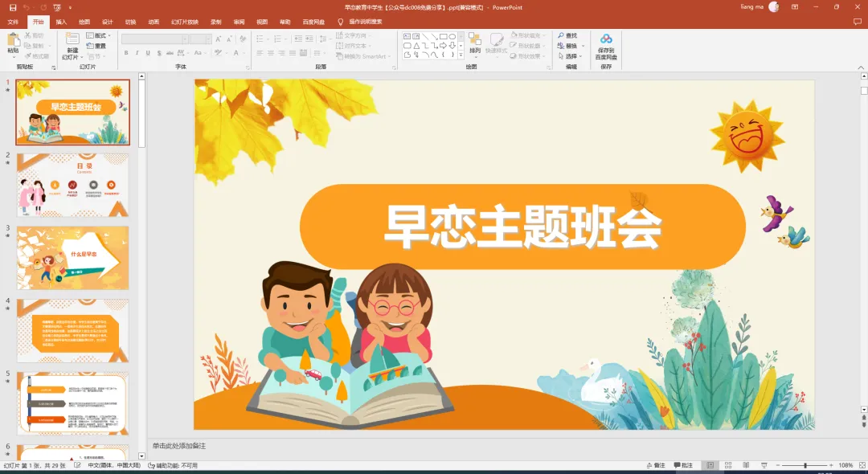Open the 文件 (File) menu
Image resolution: width=868 pixels, height=474 pixels.
click(x=14, y=22)
